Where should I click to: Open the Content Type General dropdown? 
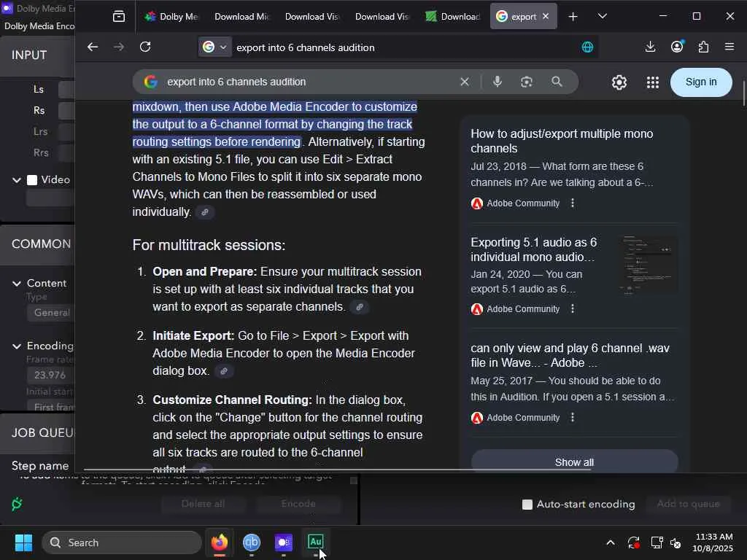click(x=50, y=313)
